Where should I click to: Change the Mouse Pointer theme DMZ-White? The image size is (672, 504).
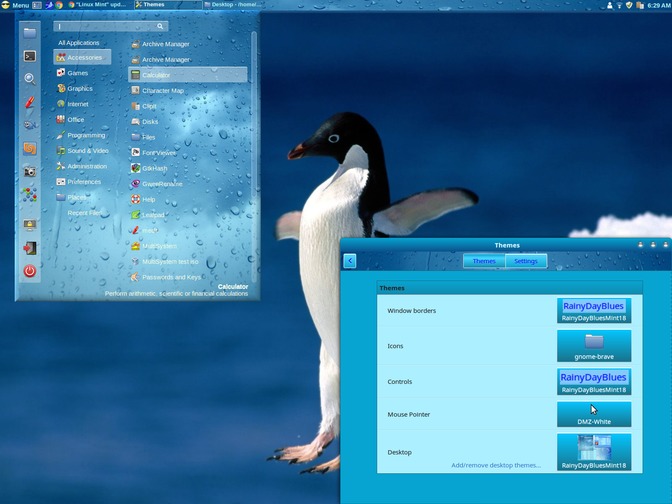[x=594, y=414]
